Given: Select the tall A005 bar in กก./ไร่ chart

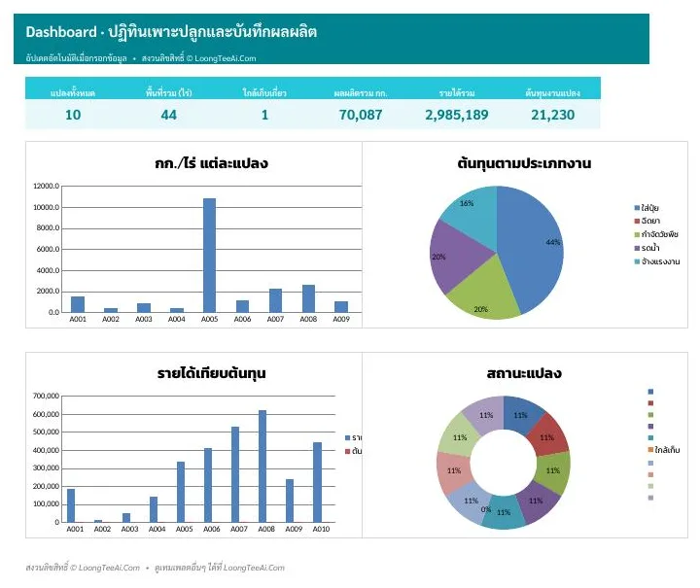Looking at the screenshot, I should (209, 256).
